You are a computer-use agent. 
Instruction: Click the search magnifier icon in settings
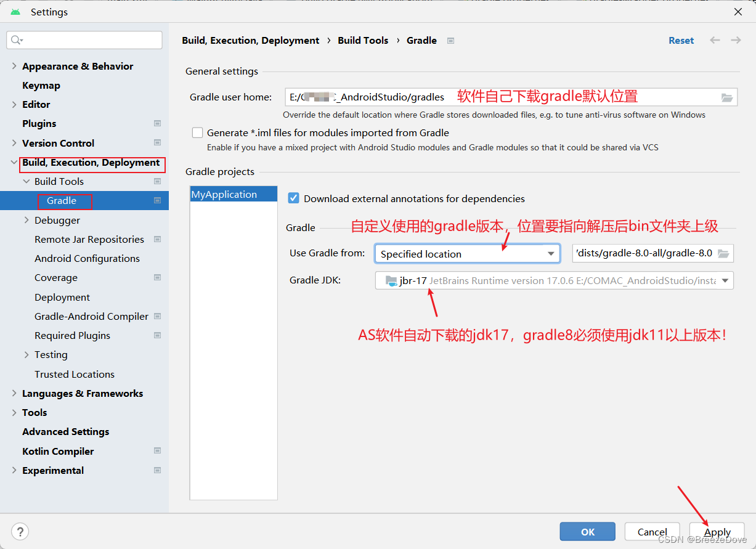point(16,40)
